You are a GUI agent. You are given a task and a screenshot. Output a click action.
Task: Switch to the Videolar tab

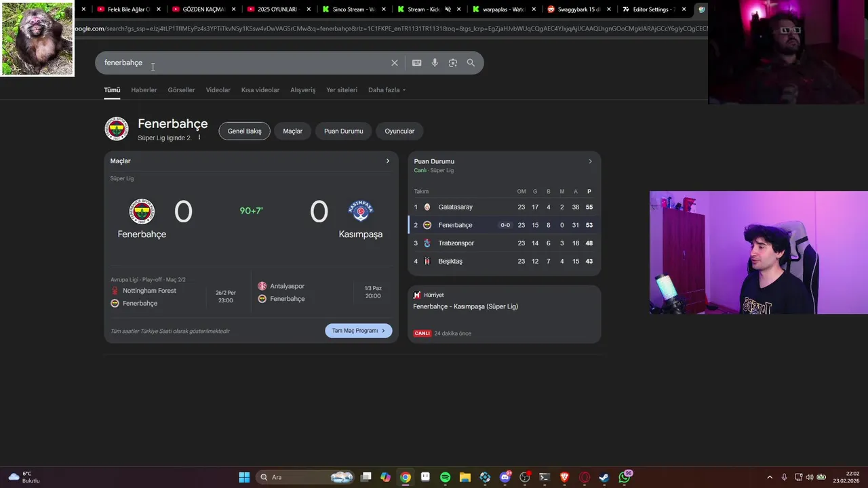218,90
